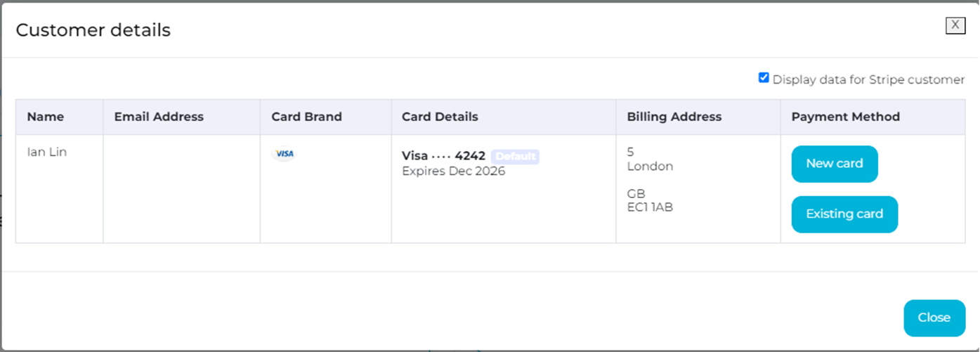
Task: Click the customer name Ian Lin
Action: tap(47, 152)
